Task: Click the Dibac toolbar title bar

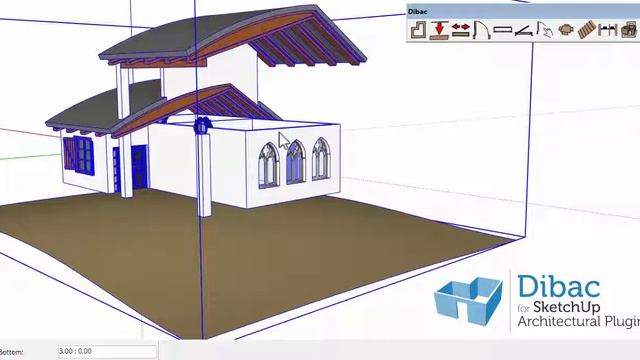Action: 523,11
